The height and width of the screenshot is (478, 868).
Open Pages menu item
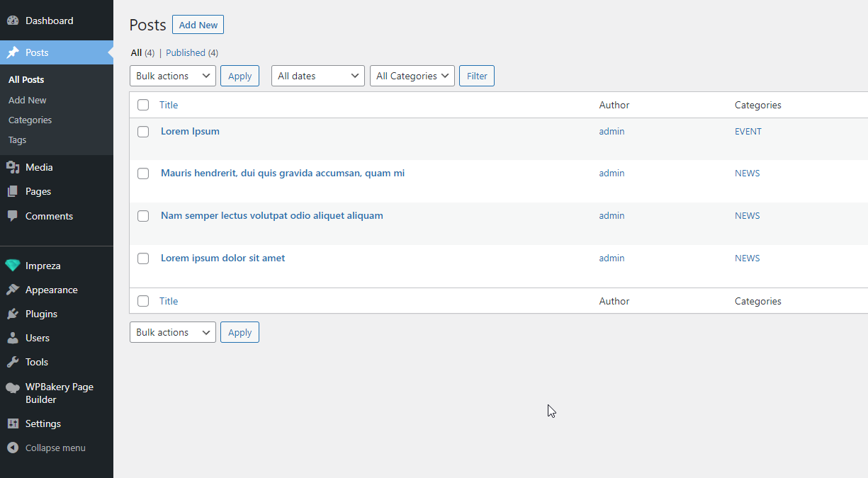pos(38,191)
